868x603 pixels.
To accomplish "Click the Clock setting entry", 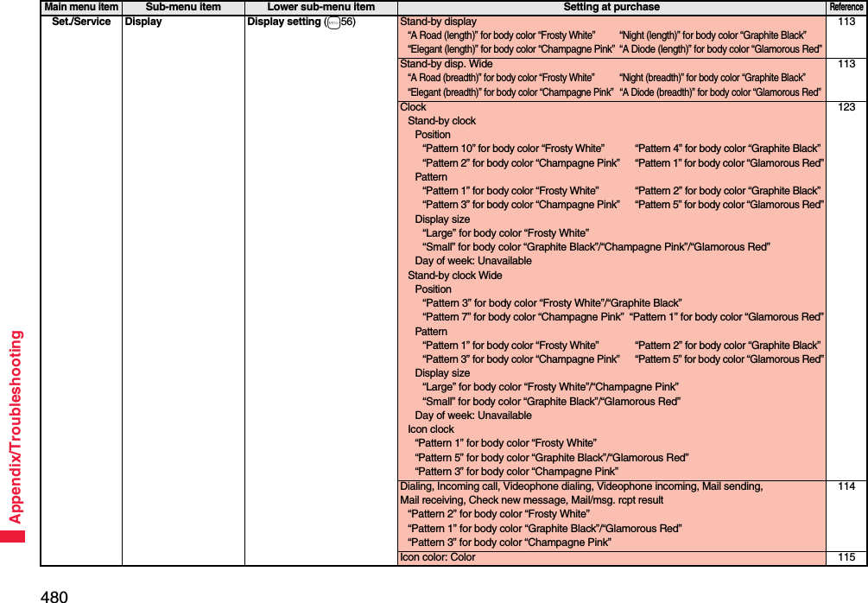I will pyautogui.click(x=412, y=106).
